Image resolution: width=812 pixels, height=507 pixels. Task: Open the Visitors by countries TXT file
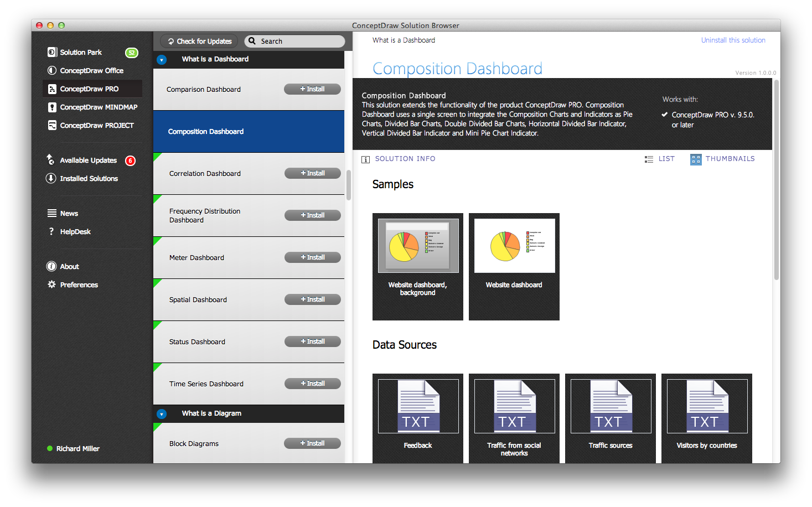point(707,418)
